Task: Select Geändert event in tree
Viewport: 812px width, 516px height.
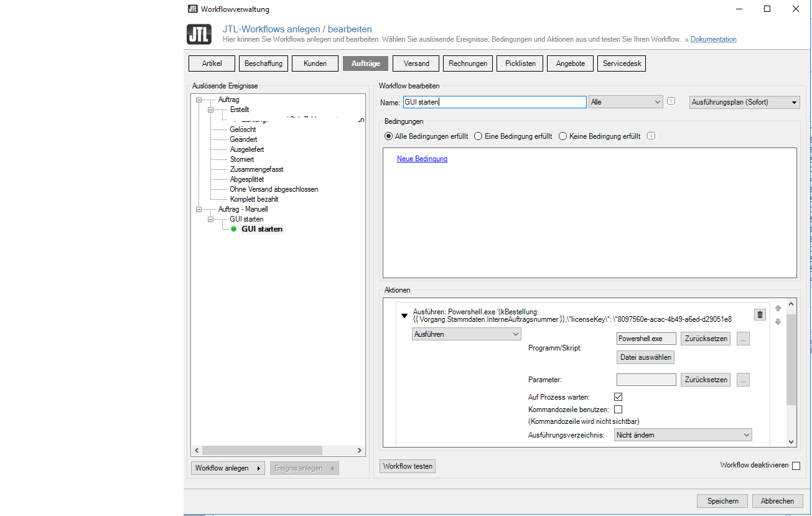Action: click(x=243, y=139)
